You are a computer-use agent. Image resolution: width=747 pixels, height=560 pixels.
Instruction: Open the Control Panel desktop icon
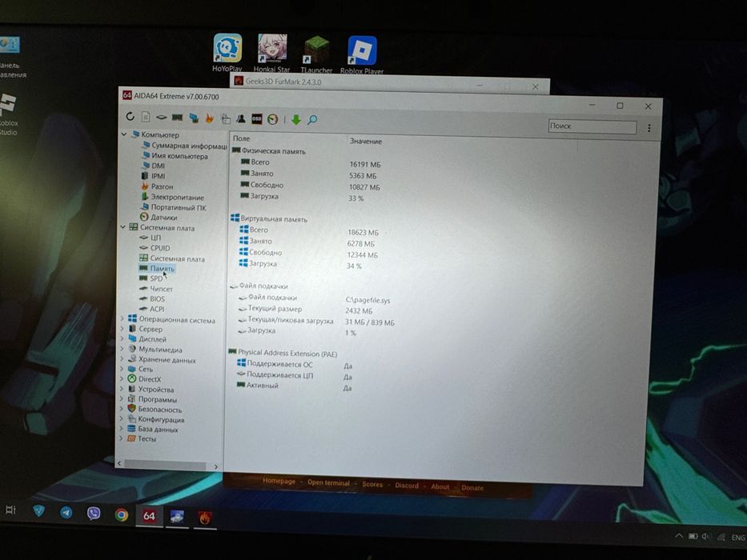[x=11, y=57]
